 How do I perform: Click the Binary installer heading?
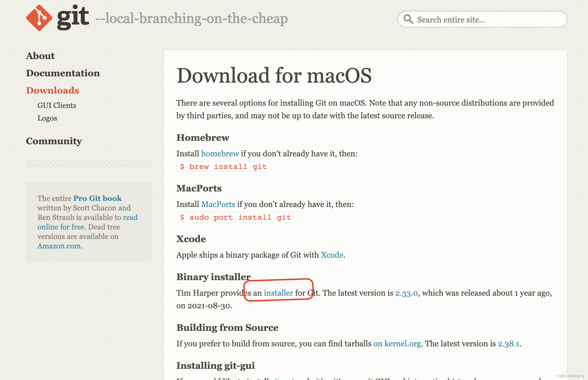[214, 277]
